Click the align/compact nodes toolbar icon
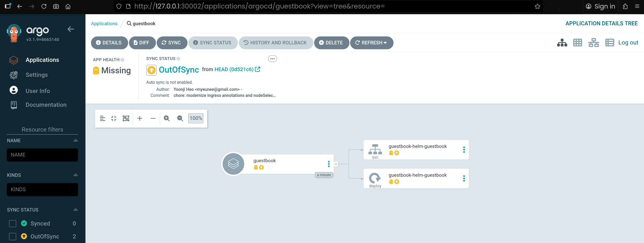The width and height of the screenshot is (644, 243). pos(102,118)
